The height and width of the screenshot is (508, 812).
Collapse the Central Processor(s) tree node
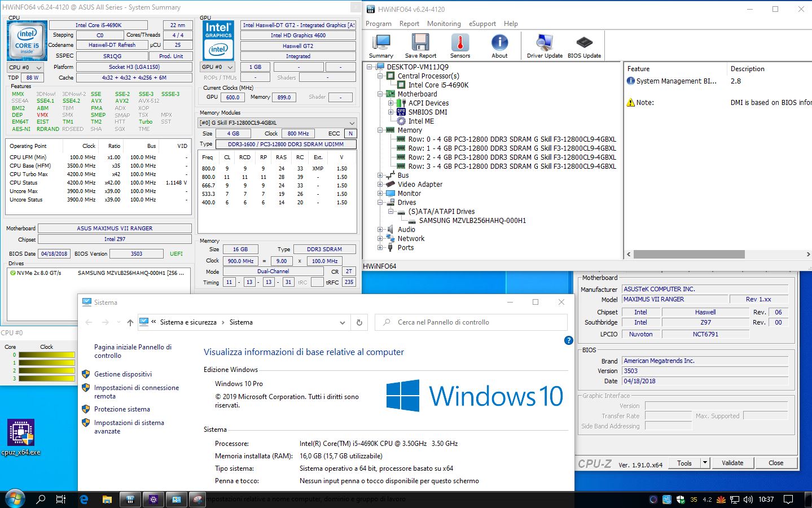[x=380, y=76]
